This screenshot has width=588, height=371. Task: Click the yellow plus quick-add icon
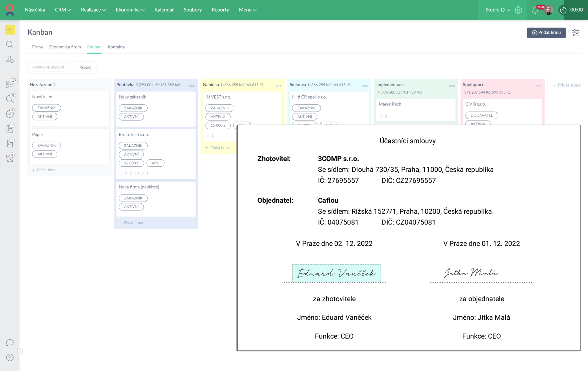coord(10,30)
